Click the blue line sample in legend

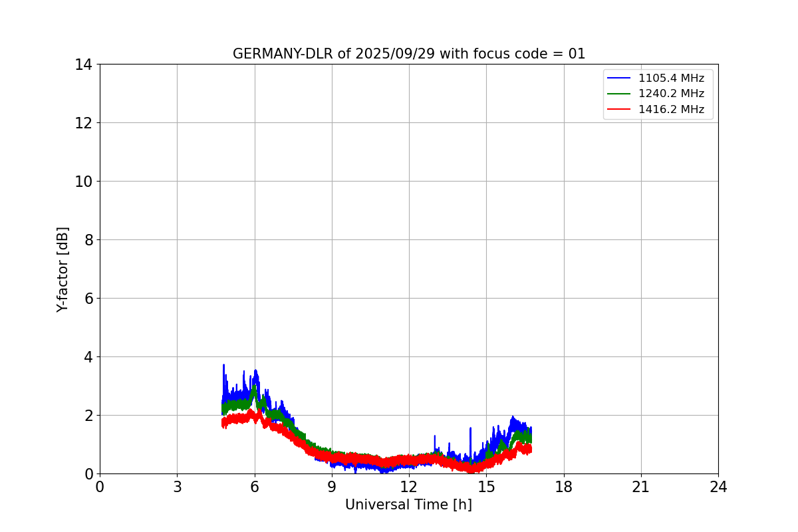pos(619,78)
